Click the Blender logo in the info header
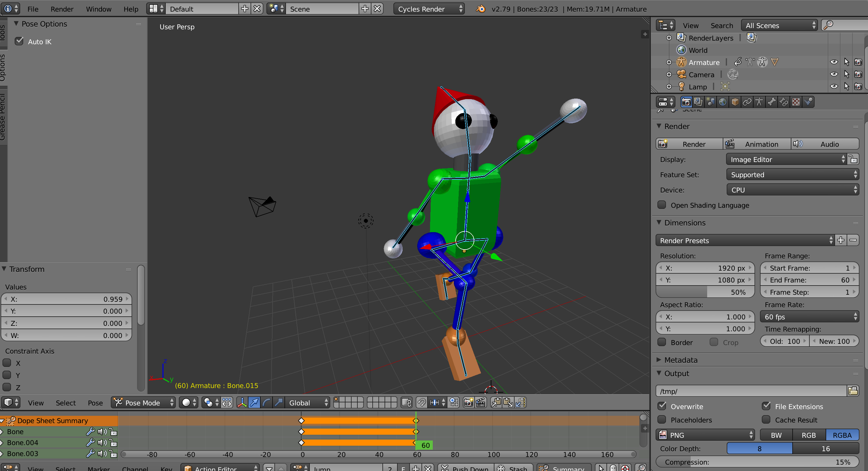Image resolution: width=868 pixels, height=471 pixels. pyautogui.click(x=480, y=9)
